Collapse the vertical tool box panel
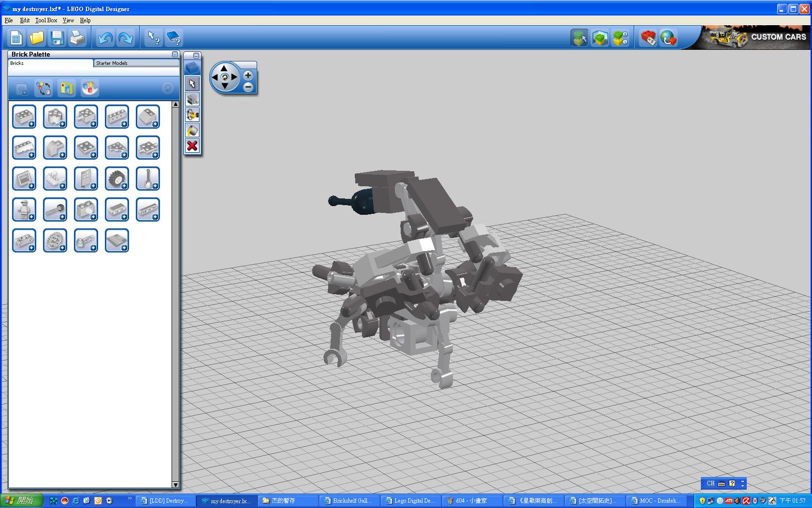Viewport: 812px width, 508px height. tap(196, 56)
